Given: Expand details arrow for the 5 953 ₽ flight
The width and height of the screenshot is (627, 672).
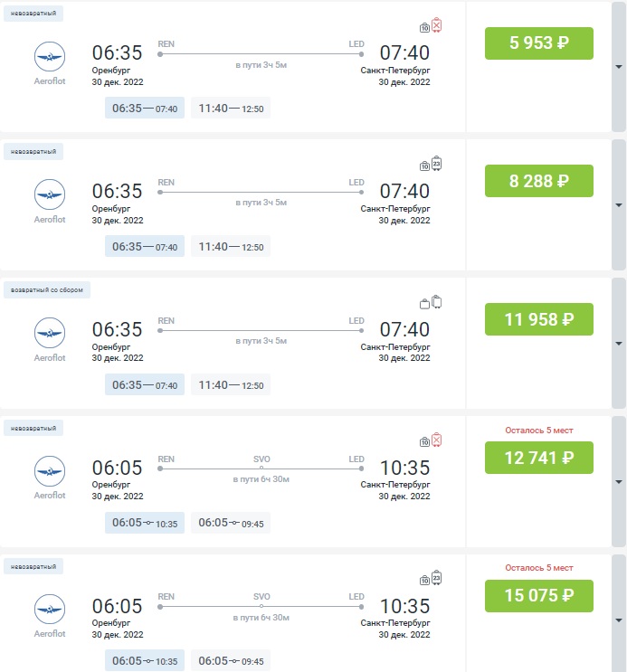Looking at the screenshot, I should [x=618, y=67].
